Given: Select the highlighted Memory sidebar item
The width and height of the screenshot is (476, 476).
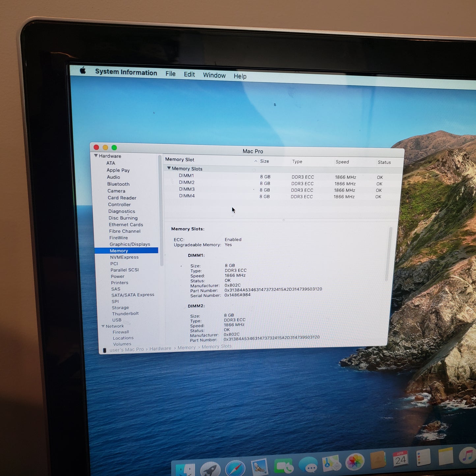Looking at the screenshot, I should tap(126, 251).
